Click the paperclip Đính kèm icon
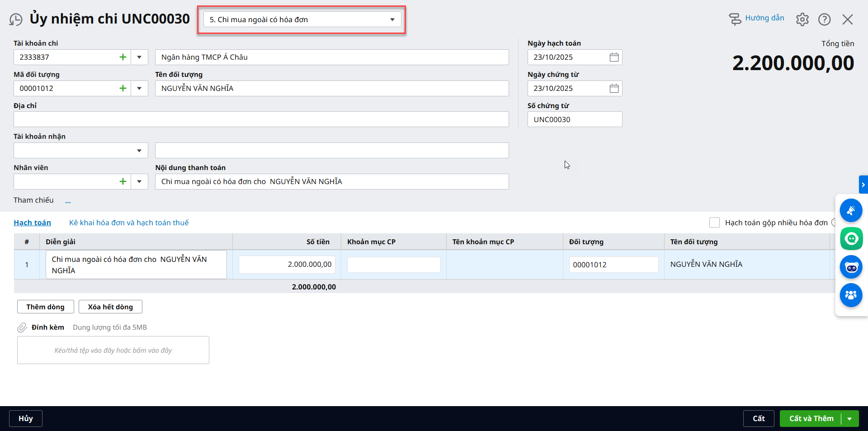Image resolution: width=868 pixels, height=431 pixels. 22,327
